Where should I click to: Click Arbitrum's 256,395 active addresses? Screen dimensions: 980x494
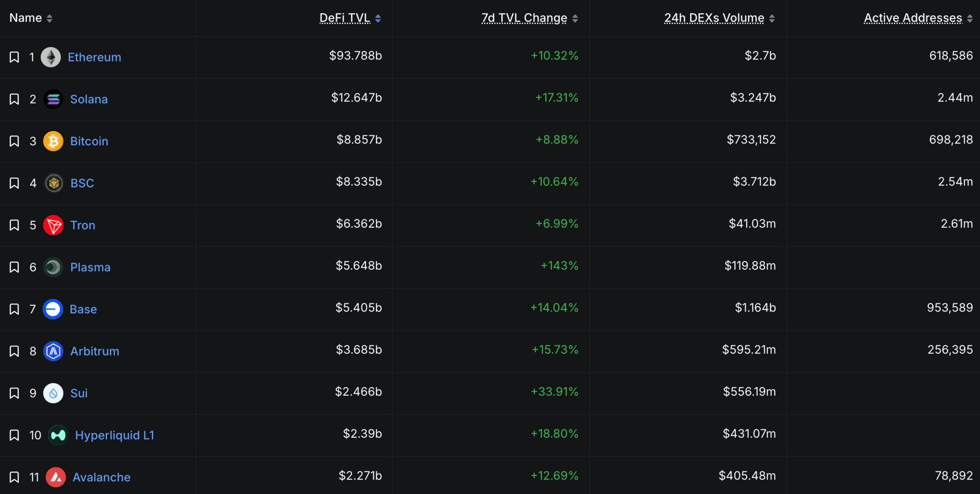[950, 349]
